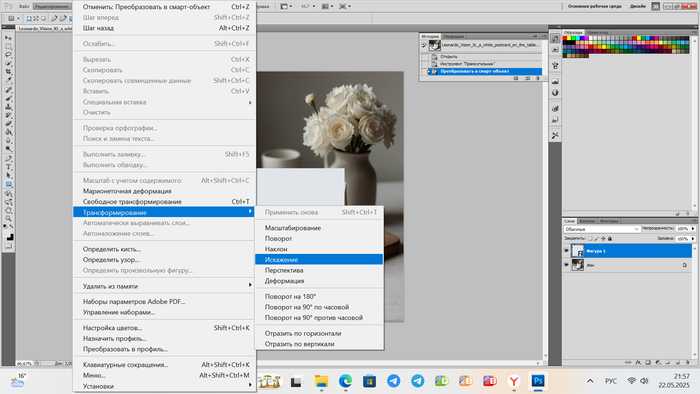Image resolution: width=700 pixels, height=394 pixels.
Task: Select the Zoom magnifier tool
Action: tap(8, 219)
